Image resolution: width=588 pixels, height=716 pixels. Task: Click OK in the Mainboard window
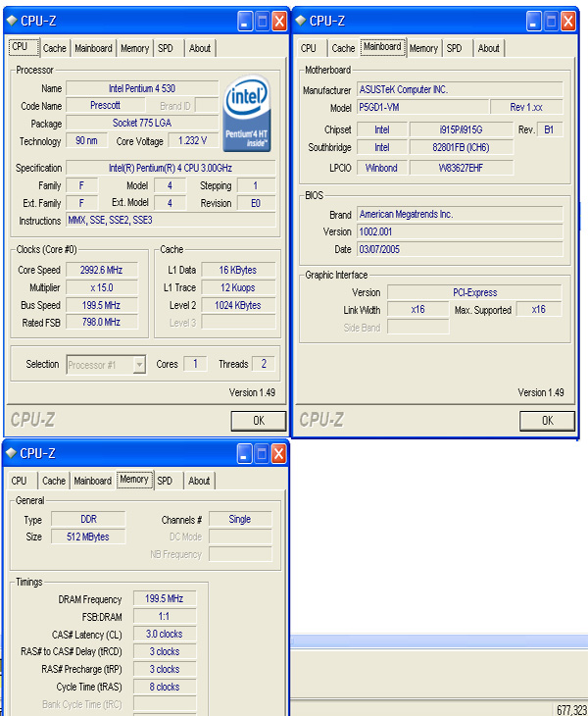pos(548,421)
